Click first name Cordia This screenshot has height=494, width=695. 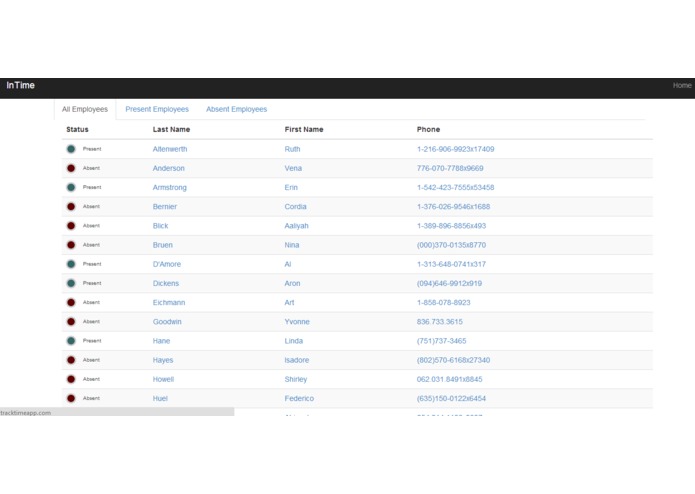pyautogui.click(x=296, y=206)
